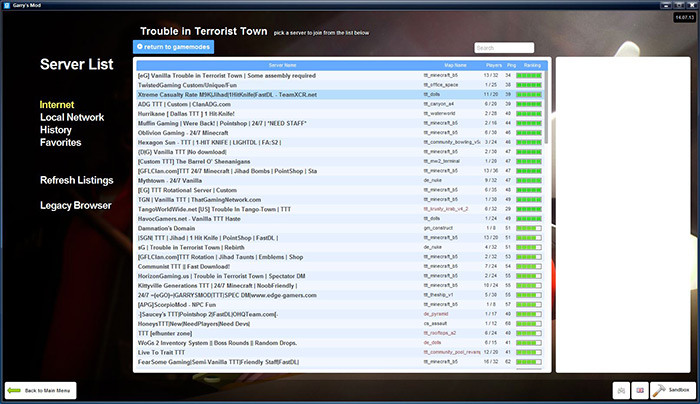This screenshot has width=700, height=404.
Task: Click map name cs_assault
Action: [x=435, y=323]
